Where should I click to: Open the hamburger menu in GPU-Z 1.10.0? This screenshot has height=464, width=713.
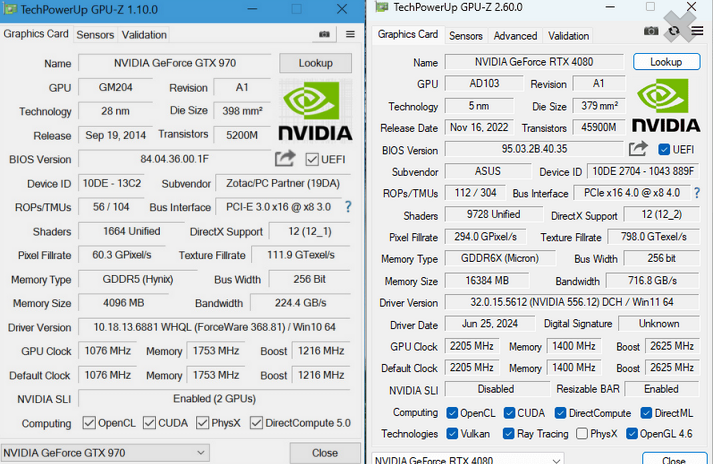(x=350, y=34)
